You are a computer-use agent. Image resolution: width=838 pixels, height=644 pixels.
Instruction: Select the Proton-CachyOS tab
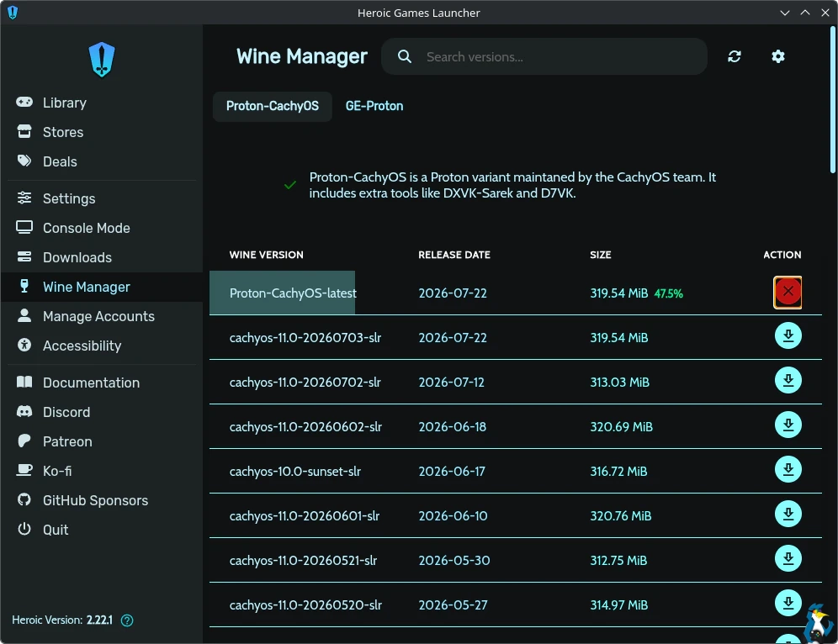pos(273,106)
